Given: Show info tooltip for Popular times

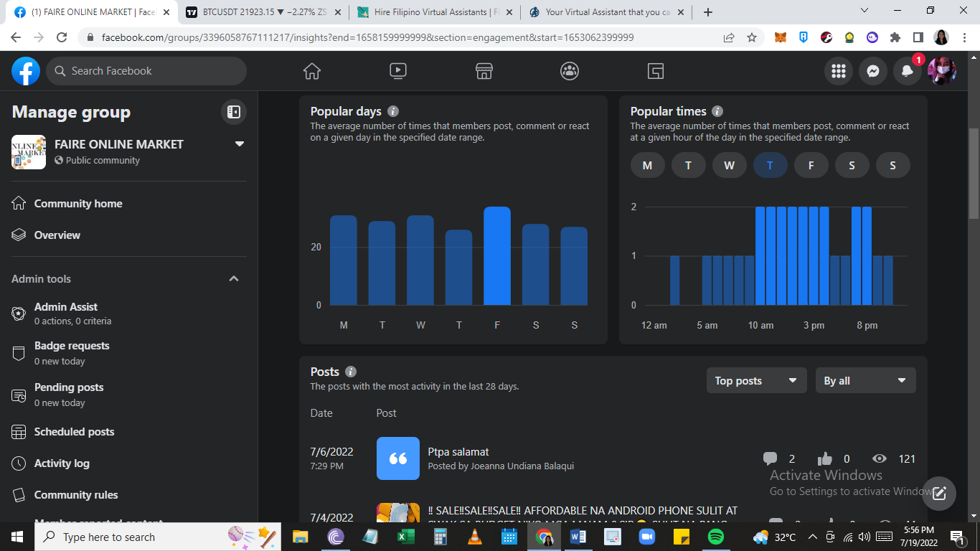Looking at the screenshot, I should tap(717, 111).
